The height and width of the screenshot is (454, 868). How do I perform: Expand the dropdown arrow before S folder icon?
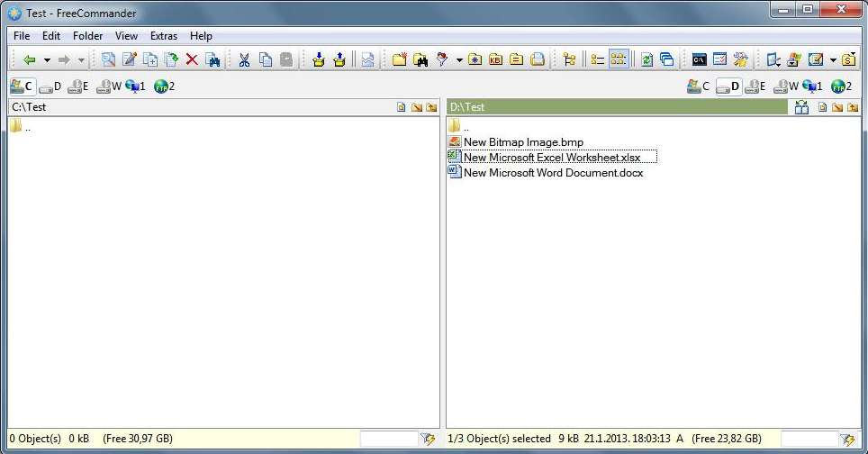(833, 59)
